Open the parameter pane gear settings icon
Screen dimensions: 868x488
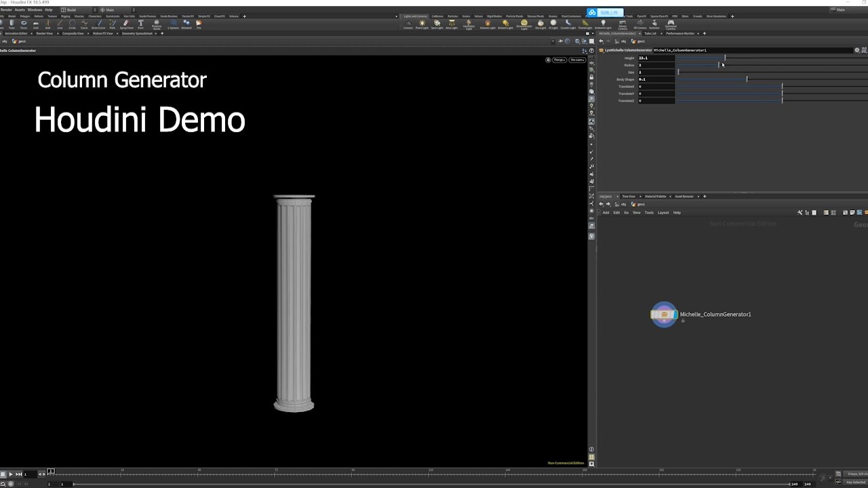point(856,49)
